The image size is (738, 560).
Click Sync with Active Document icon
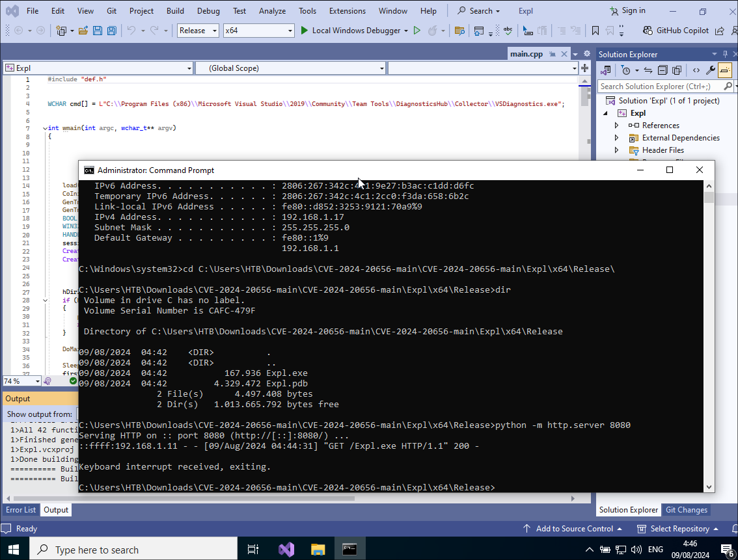tap(648, 70)
